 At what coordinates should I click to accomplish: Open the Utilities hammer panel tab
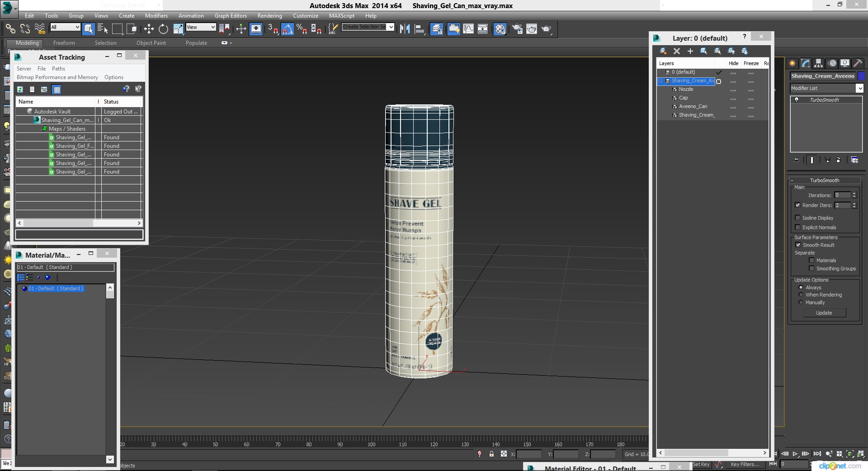pyautogui.click(x=858, y=63)
